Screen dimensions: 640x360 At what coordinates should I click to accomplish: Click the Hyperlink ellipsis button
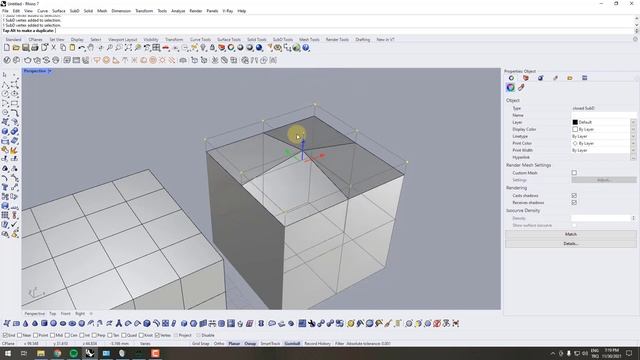633,157
